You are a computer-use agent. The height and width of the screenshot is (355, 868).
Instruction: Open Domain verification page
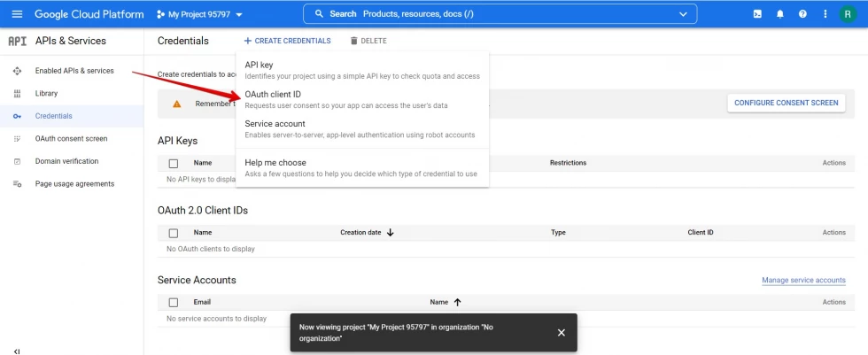67,161
